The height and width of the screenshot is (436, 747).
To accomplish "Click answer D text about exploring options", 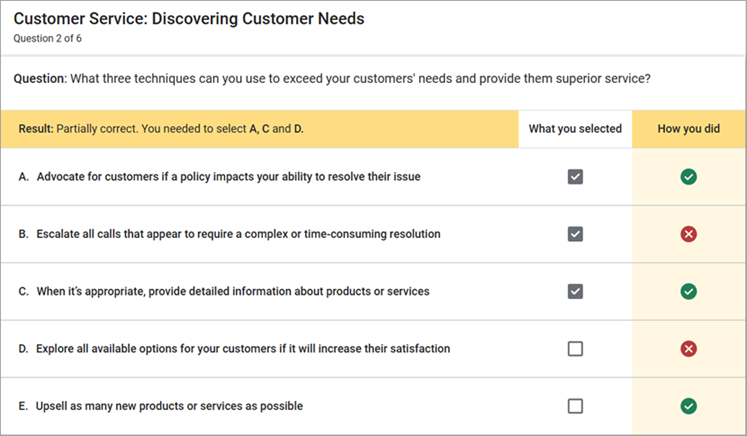I will (x=242, y=349).
